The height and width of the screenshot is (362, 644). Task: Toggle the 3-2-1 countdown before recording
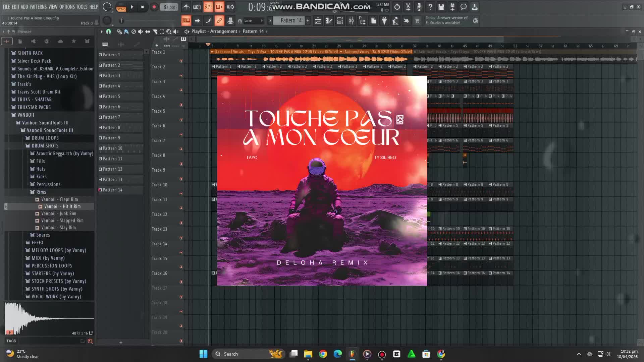(208, 7)
